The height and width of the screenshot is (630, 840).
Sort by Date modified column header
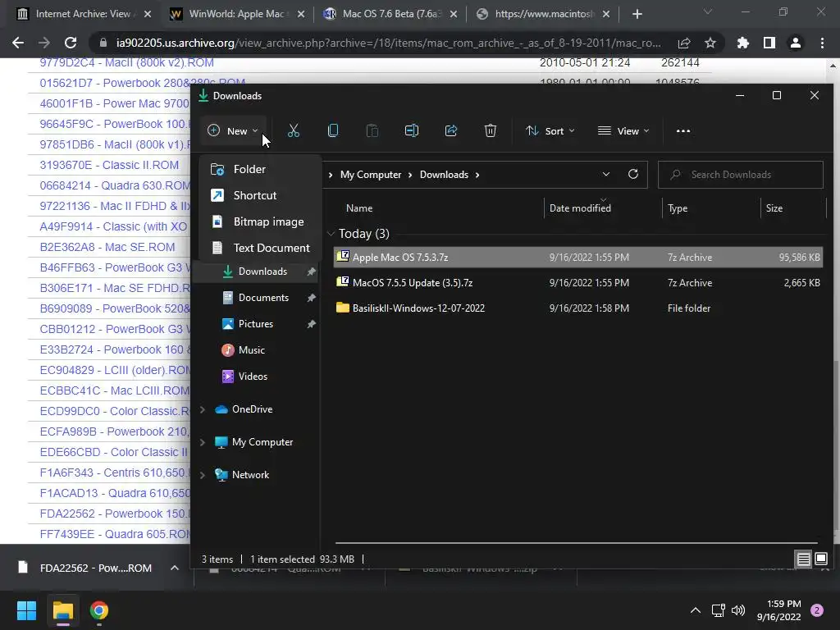tap(603, 208)
